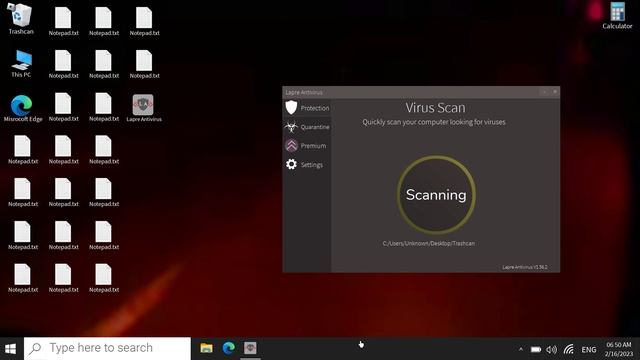
Task: Check the battery tray icon
Action: tap(536, 349)
